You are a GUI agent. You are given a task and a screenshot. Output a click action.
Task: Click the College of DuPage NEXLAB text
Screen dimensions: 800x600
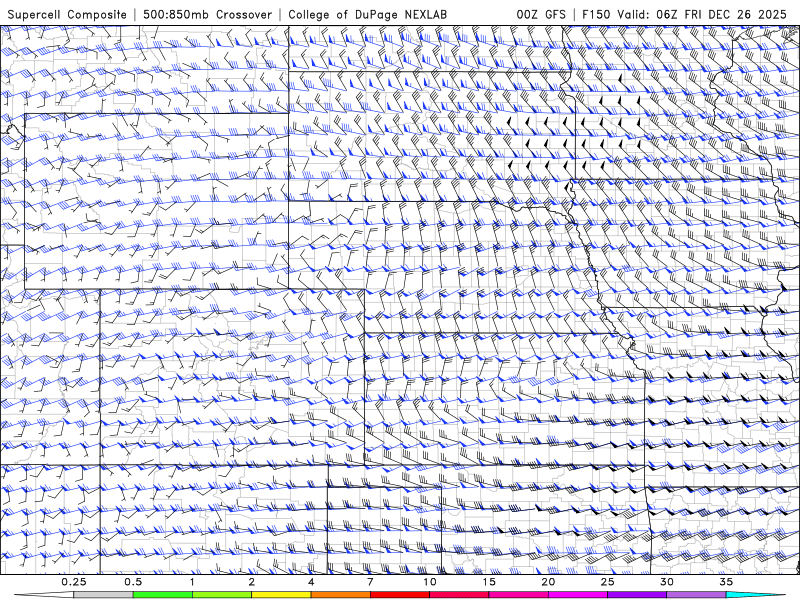click(367, 14)
